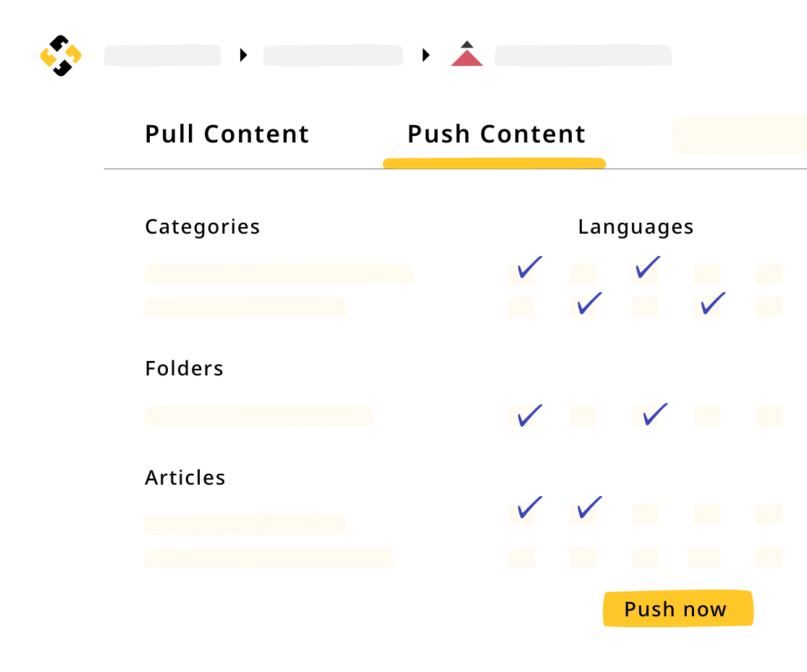Click the first breadcrumb placeholder item
The width and height of the screenshot is (807, 672).
coord(162,56)
